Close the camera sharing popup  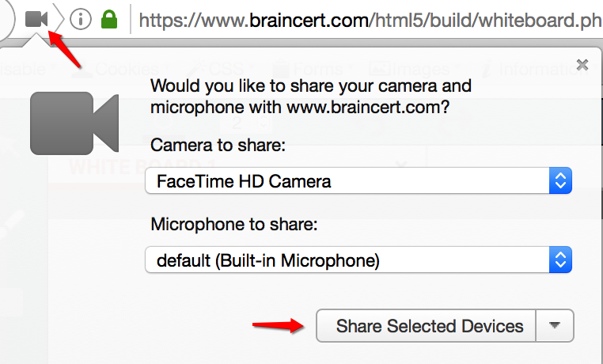click(582, 65)
